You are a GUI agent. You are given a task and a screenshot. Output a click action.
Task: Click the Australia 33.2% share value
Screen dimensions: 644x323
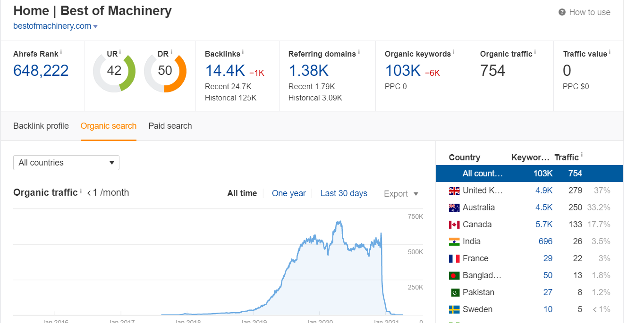599,207
